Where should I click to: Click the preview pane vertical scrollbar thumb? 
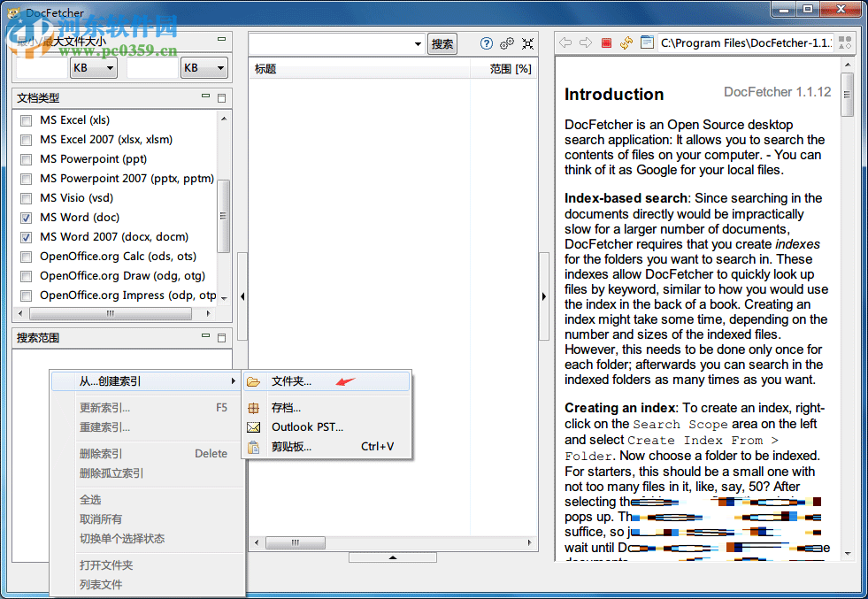point(847,95)
